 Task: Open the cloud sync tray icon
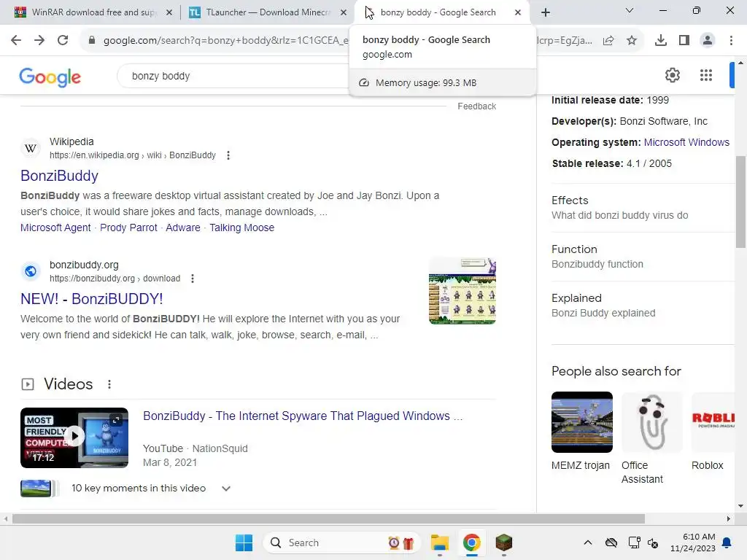[611, 542]
